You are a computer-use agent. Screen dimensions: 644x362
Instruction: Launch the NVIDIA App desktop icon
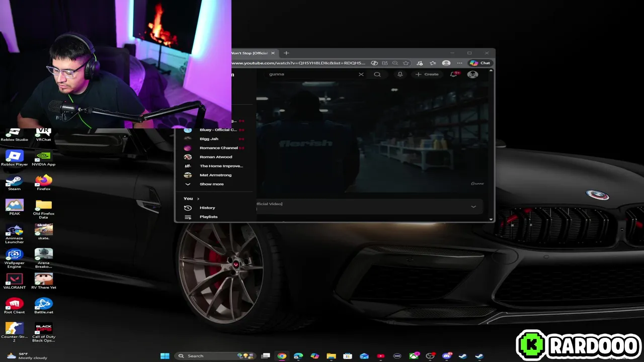pos(43,158)
